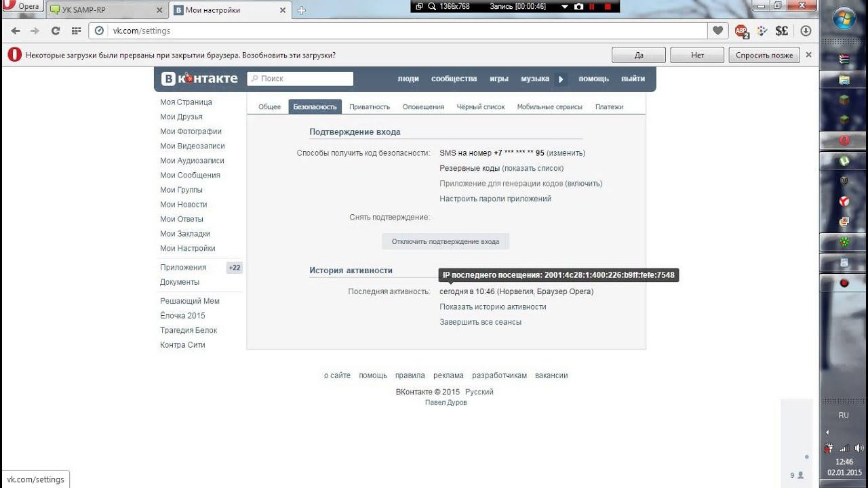Stop the screen recording
Image resolution: width=868 pixels, height=488 pixels.
click(x=607, y=6)
